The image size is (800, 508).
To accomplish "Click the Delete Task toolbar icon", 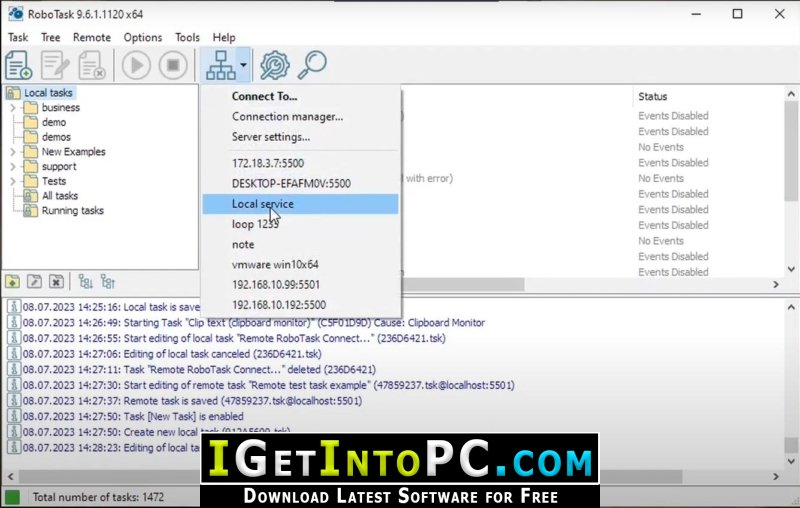I will [92, 65].
